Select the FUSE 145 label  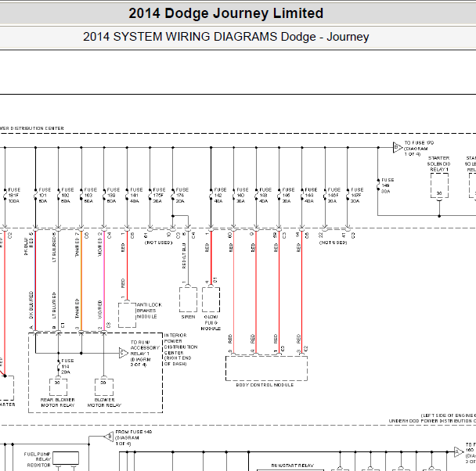point(288,196)
